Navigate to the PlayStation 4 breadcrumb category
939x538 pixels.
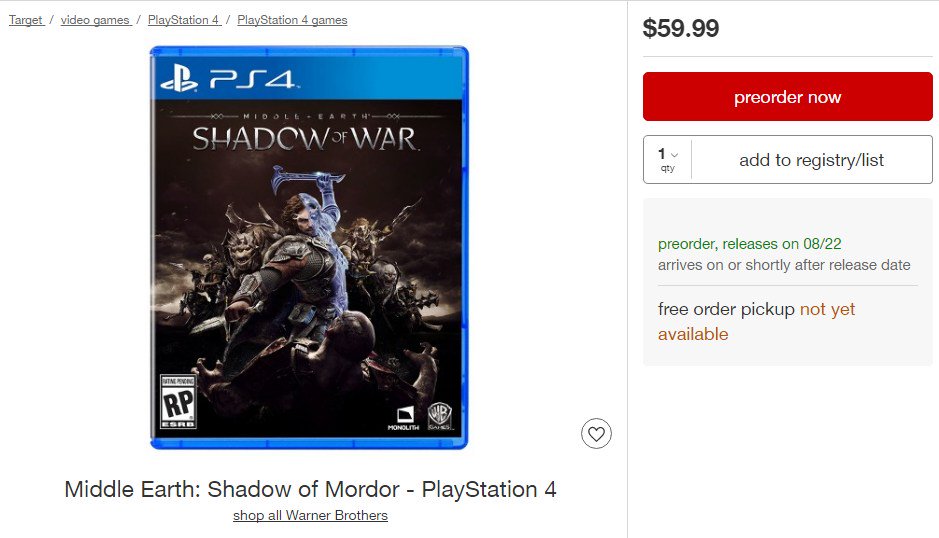pos(184,20)
